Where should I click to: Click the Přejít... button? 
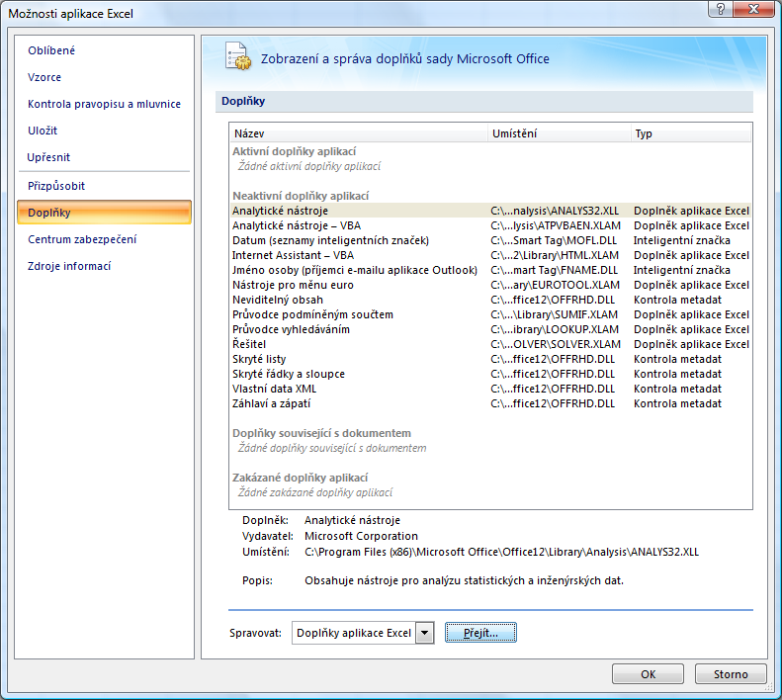click(x=480, y=633)
